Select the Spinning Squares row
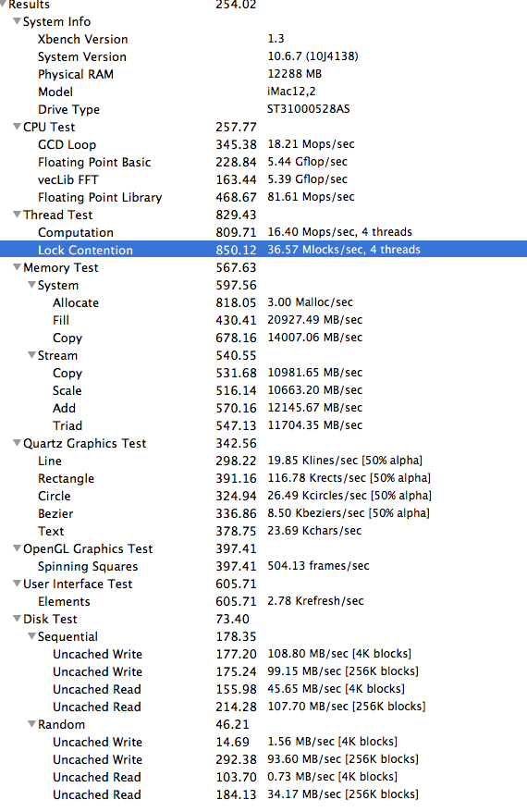527x812 pixels. click(263, 567)
